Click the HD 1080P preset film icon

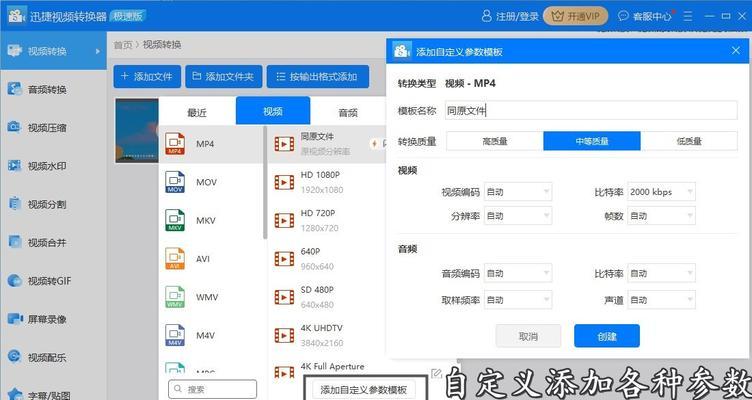pyautogui.click(x=284, y=182)
